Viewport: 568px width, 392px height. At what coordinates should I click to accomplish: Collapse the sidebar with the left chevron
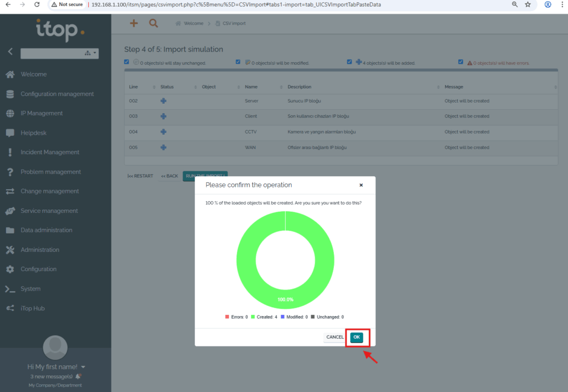10,52
